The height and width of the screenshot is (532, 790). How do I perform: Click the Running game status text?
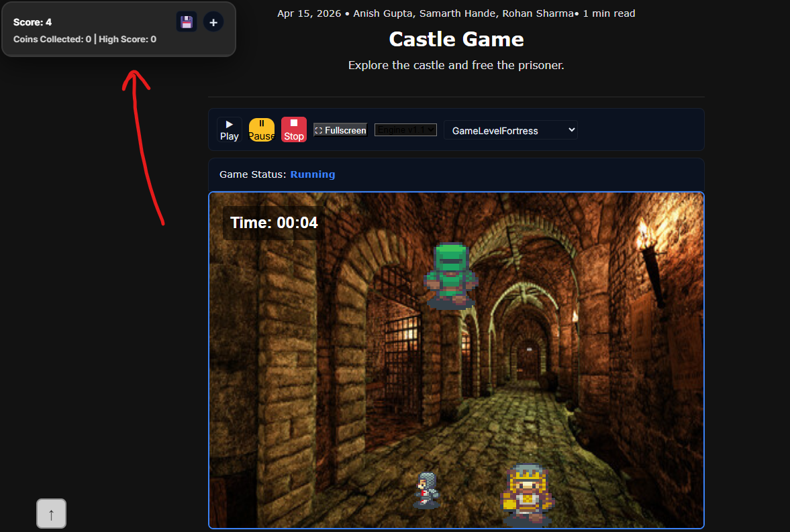coord(312,174)
